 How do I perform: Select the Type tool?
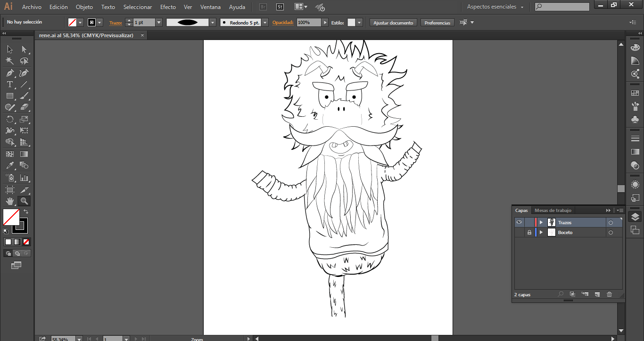pos(10,85)
